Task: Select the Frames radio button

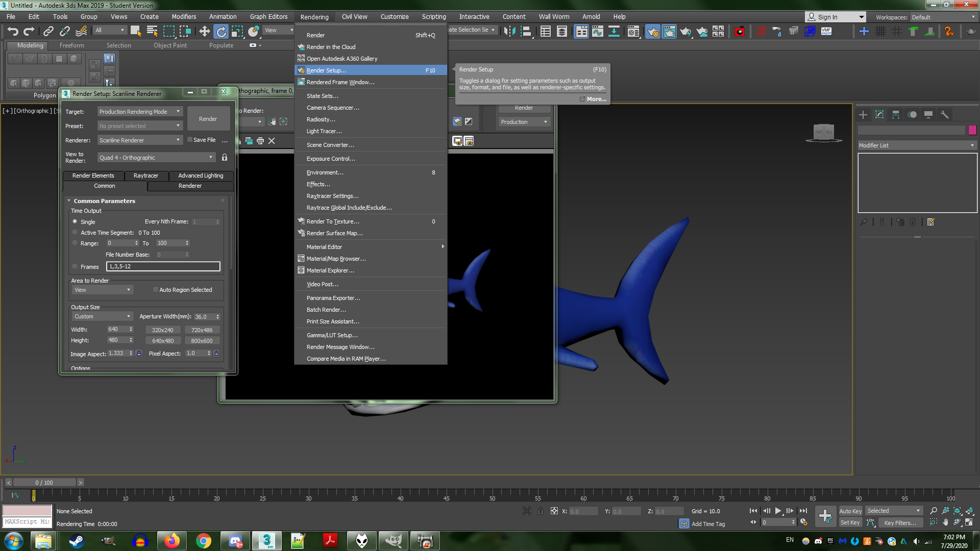Action: point(75,266)
